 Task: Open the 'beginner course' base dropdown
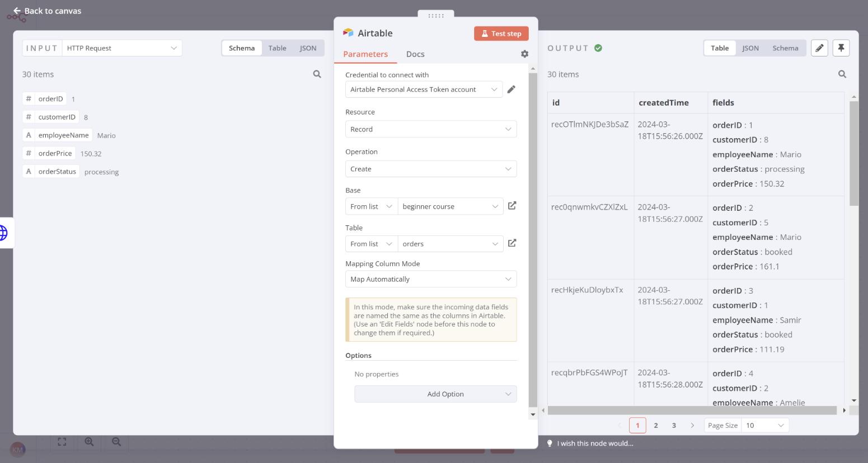point(451,206)
